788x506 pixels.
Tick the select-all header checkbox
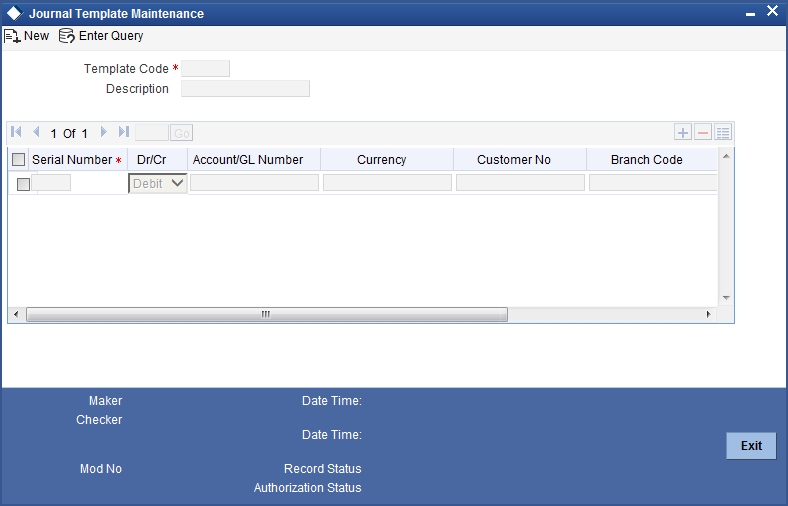pyautogui.click(x=19, y=160)
